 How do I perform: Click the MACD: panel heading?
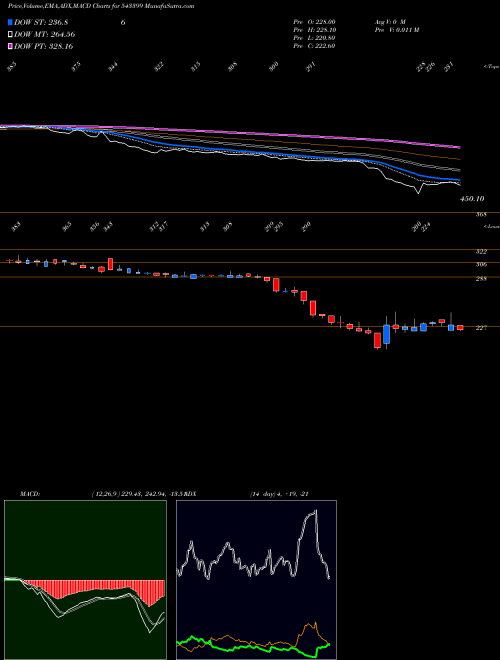pos(29,494)
